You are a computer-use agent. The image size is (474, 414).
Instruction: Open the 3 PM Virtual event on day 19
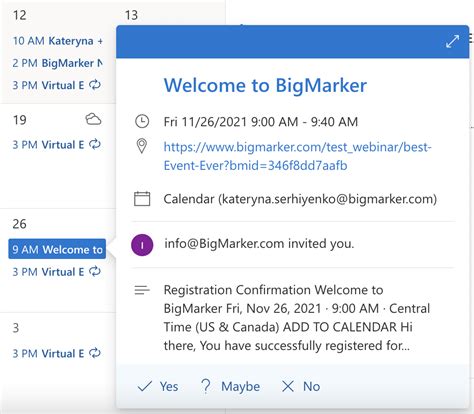[x=57, y=145]
